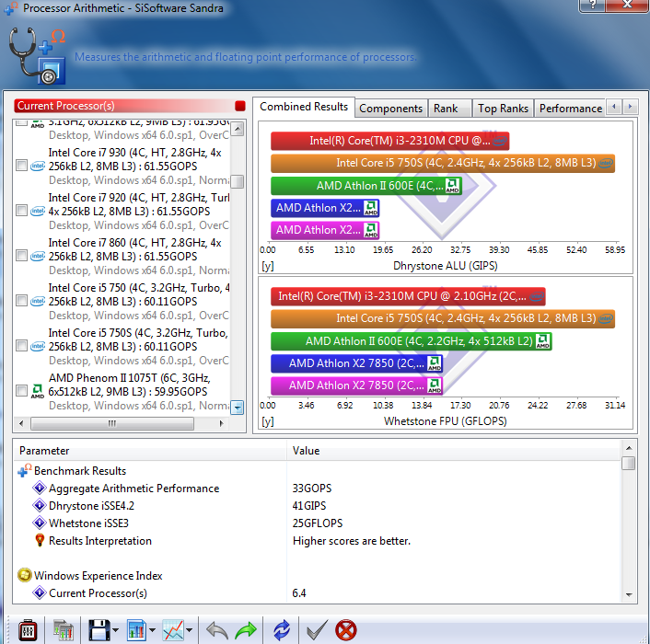Click processor list vertical scrollbar thumb
Screen dimensions: 650x644
tap(238, 181)
